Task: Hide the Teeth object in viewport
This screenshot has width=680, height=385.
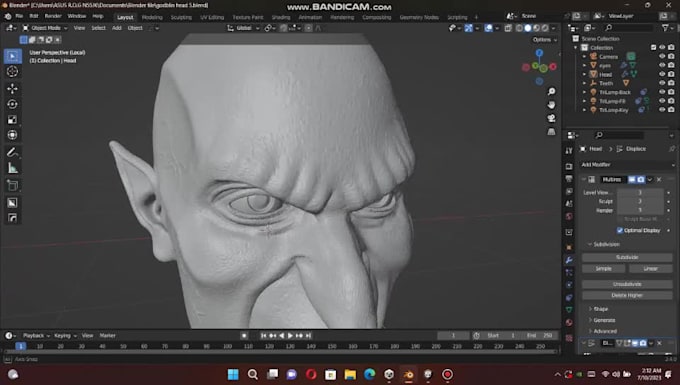Action: pyautogui.click(x=662, y=83)
